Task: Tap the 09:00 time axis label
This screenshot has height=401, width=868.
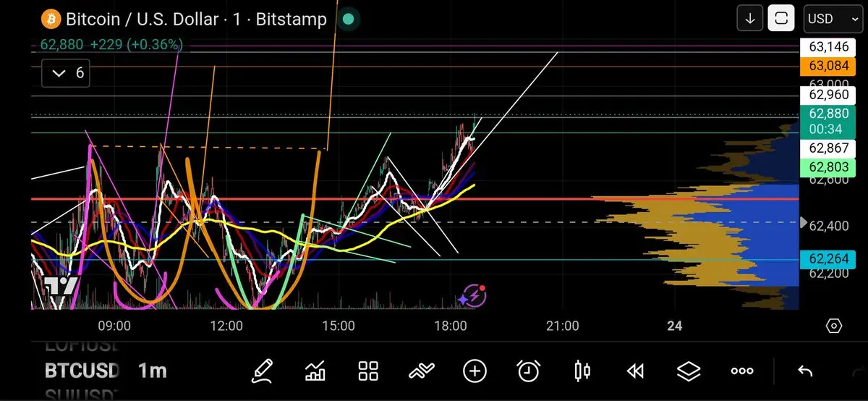Action: click(114, 326)
